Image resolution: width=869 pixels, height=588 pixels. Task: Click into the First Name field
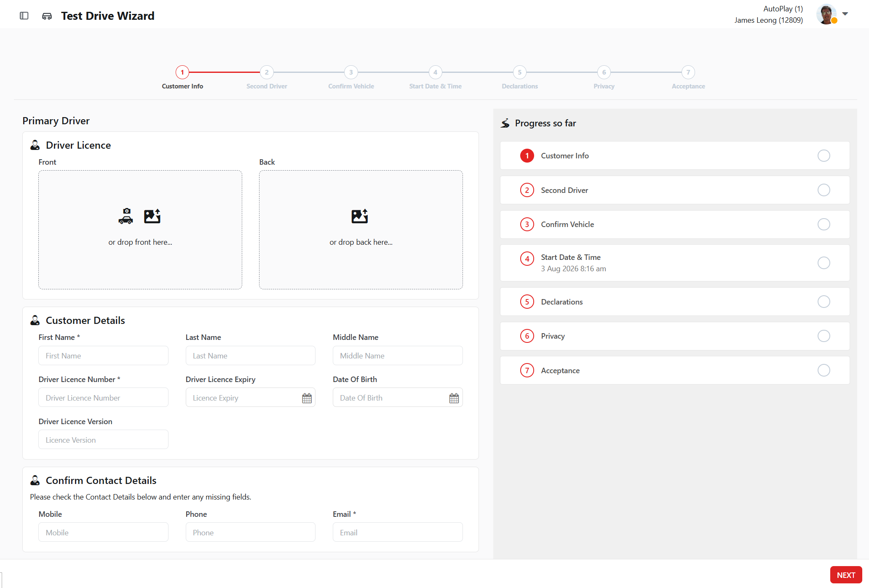103,355
